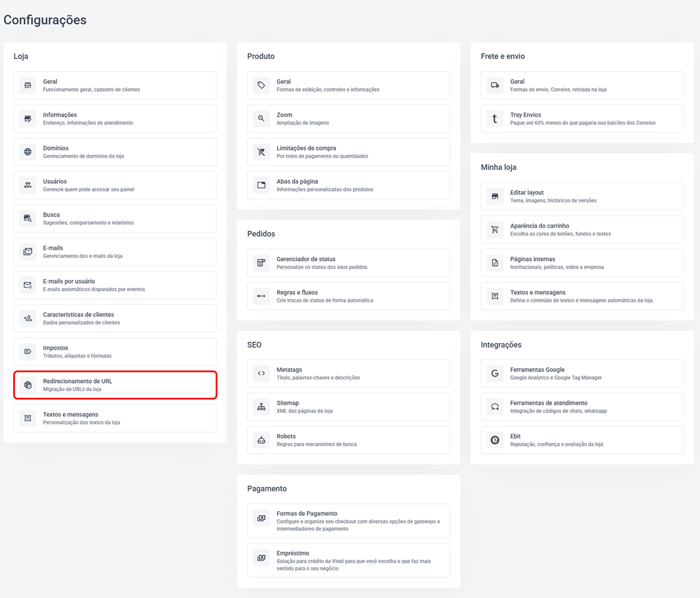The width and height of the screenshot is (700, 598).
Task: Click the envelope icon for E-mails
Action: (x=28, y=252)
